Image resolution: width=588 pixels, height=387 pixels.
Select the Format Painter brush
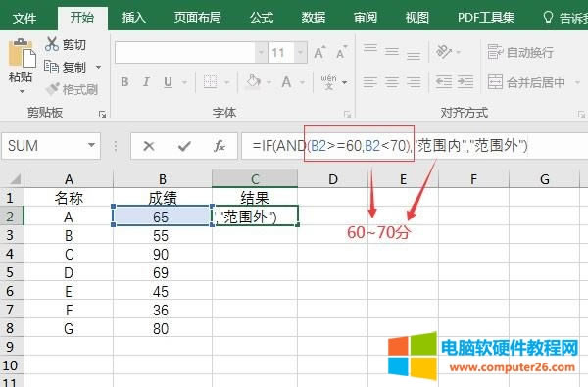pos(52,89)
